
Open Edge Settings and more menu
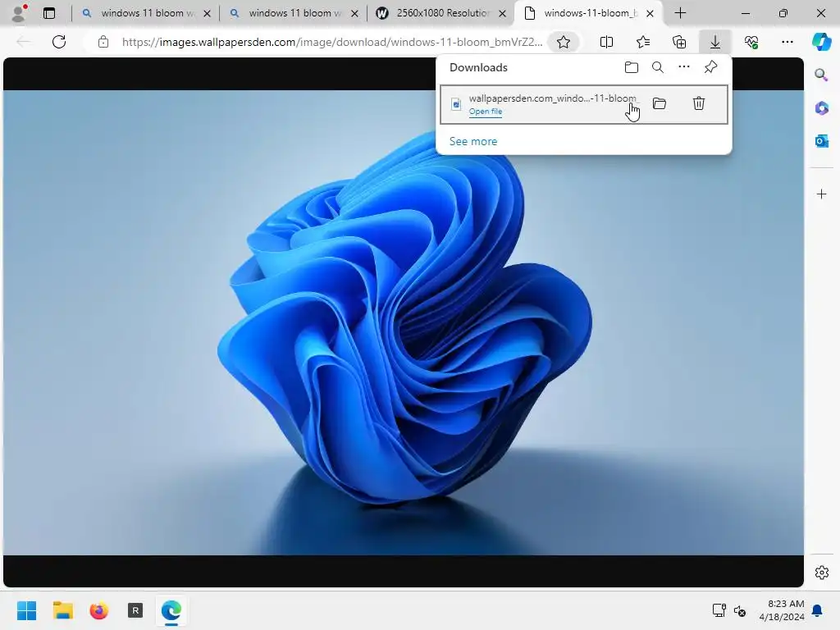[x=787, y=42]
